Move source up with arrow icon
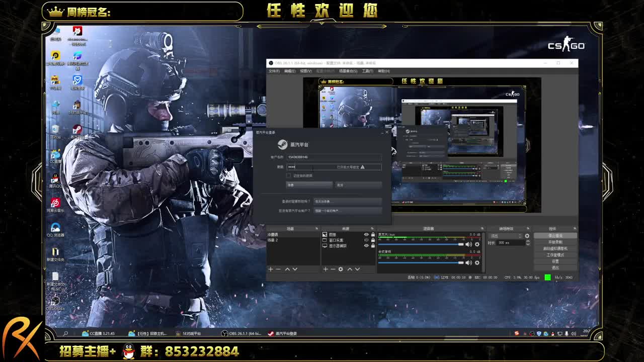Screen dimensions: 644x362 [350, 269]
